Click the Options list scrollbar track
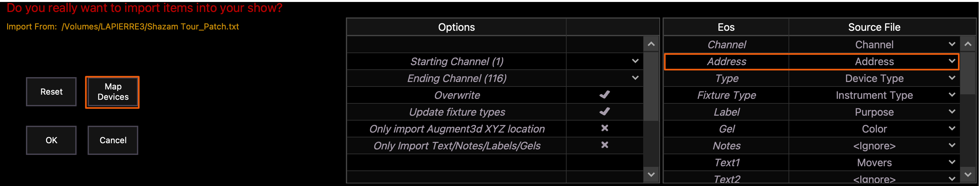Image resolution: width=980 pixels, height=186 pixels. 651,144
